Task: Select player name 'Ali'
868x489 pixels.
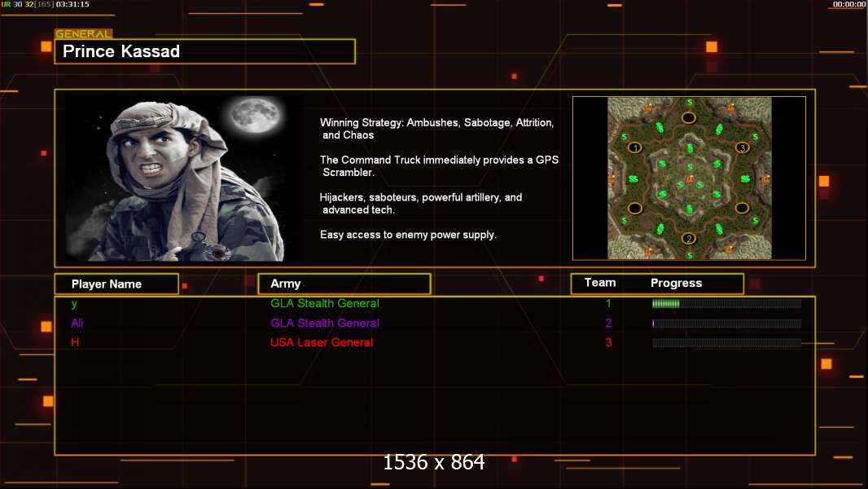Action: click(77, 323)
